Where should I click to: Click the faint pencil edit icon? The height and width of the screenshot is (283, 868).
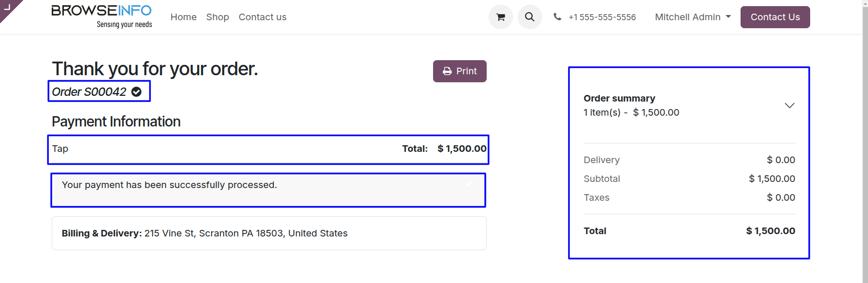[468, 184]
